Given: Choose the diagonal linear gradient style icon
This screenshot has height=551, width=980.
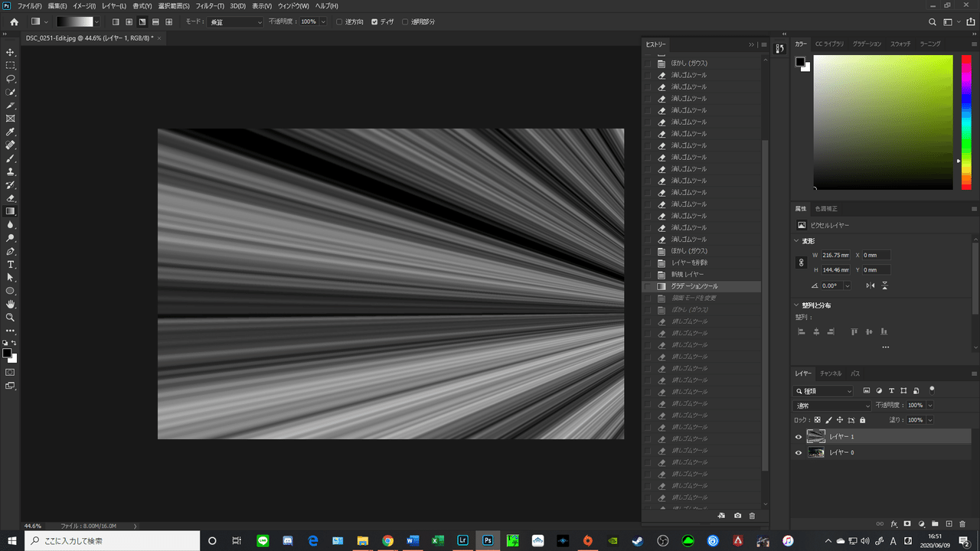Looking at the screenshot, I should pyautogui.click(x=142, y=22).
